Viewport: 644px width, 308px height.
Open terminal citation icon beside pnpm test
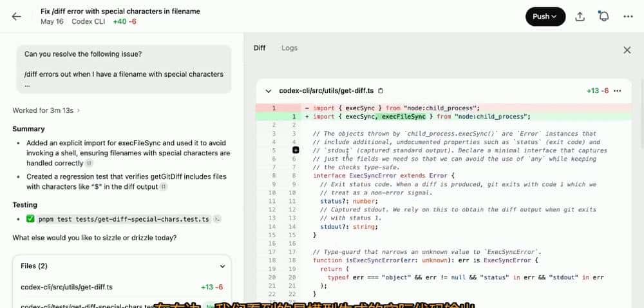click(217, 220)
